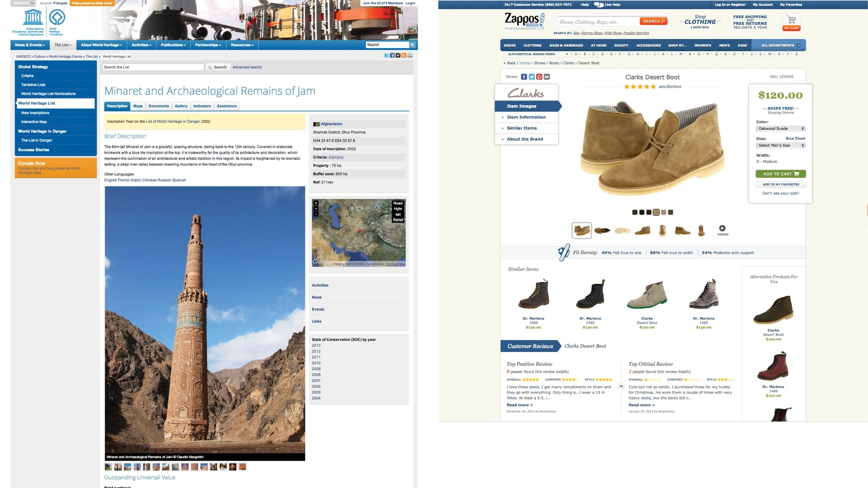Switch map to Hybr view
The height and width of the screenshot is (488, 868).
(398, 209)
